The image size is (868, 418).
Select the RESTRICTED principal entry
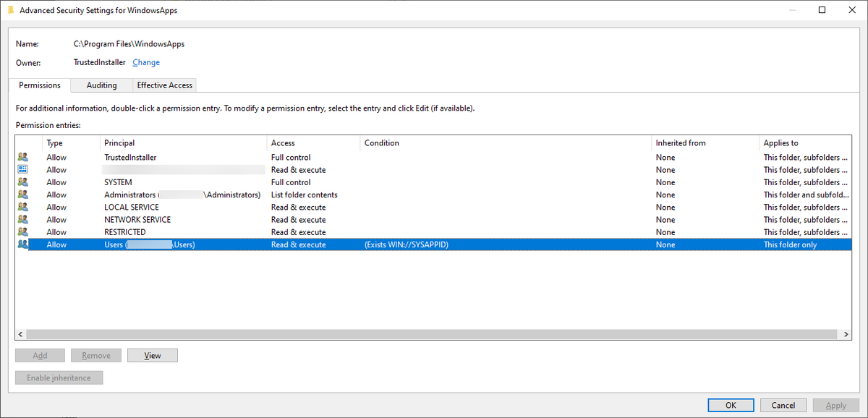pyautogui.click(x=125, y=232)
